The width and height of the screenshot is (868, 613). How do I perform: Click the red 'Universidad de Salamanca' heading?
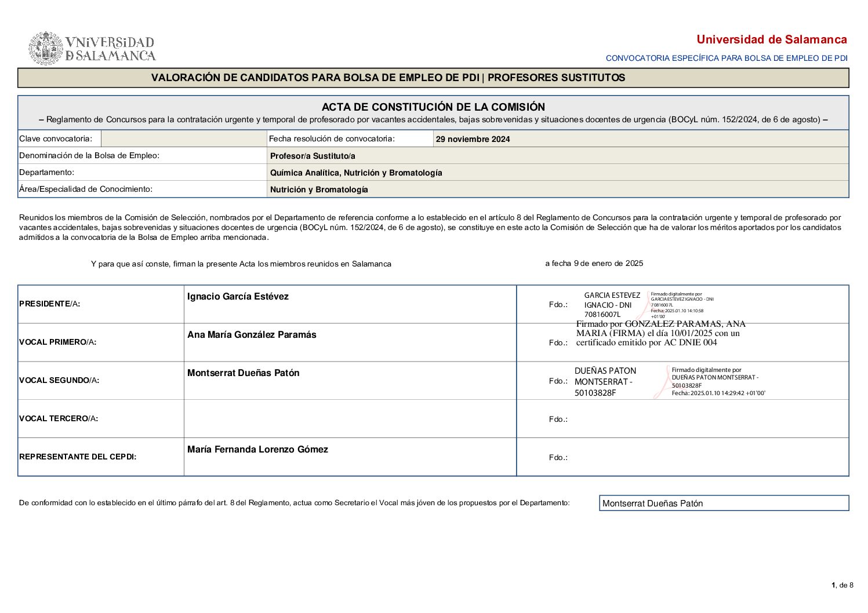(x=772, y=39)
